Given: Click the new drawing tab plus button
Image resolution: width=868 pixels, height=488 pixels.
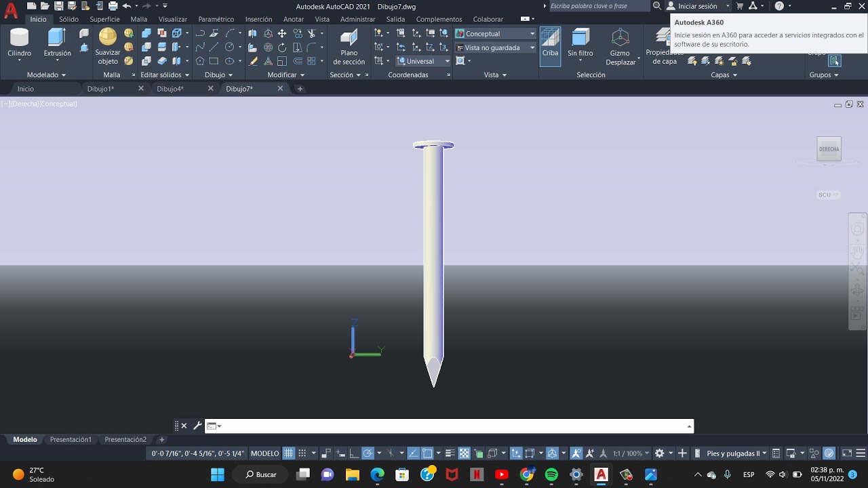Looking at the screenshot, I should point(300,89).
